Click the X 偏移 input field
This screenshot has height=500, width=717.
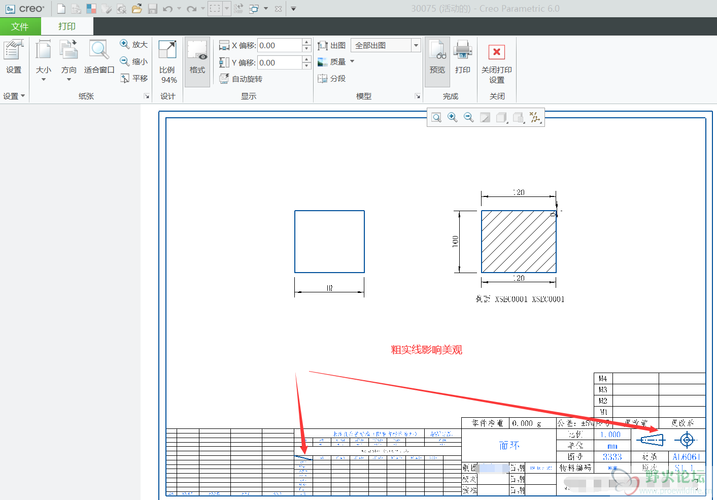click(279, 45)
